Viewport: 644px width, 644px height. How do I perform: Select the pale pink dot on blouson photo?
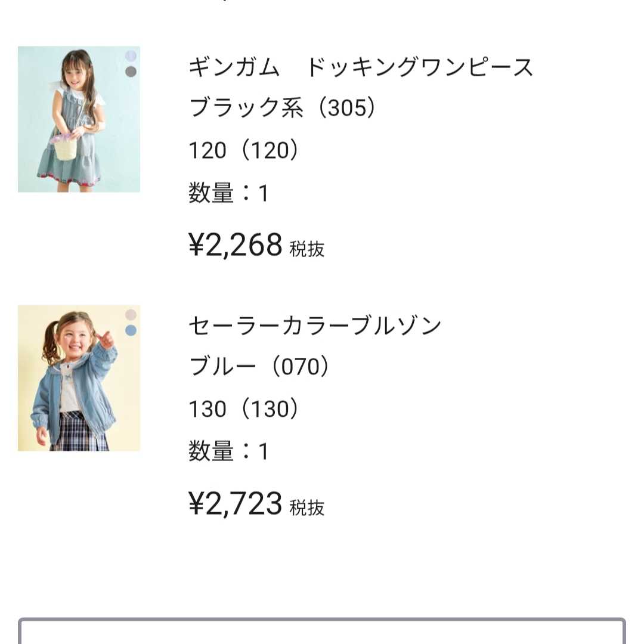click(131, 315)
